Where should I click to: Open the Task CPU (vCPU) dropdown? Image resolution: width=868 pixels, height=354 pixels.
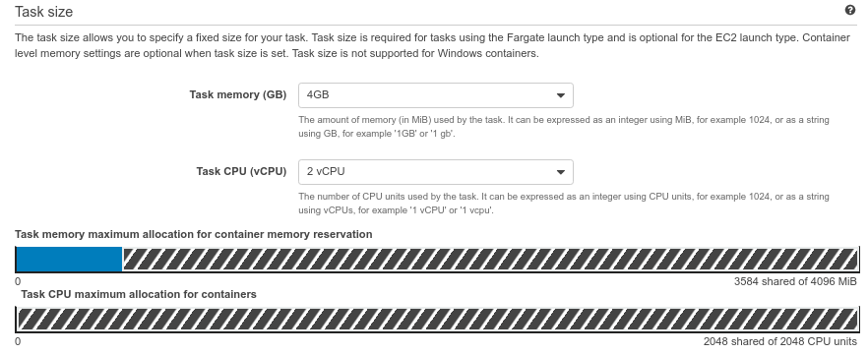point(436,172)
